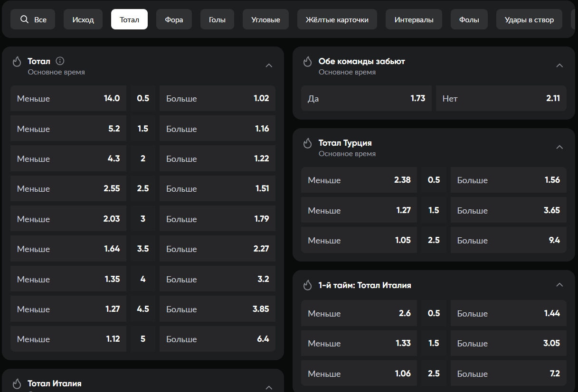Click the flame icon beside the bottom Тотал Италия heading
This screenshot has height=392, width=578.
tap(17, 384)
